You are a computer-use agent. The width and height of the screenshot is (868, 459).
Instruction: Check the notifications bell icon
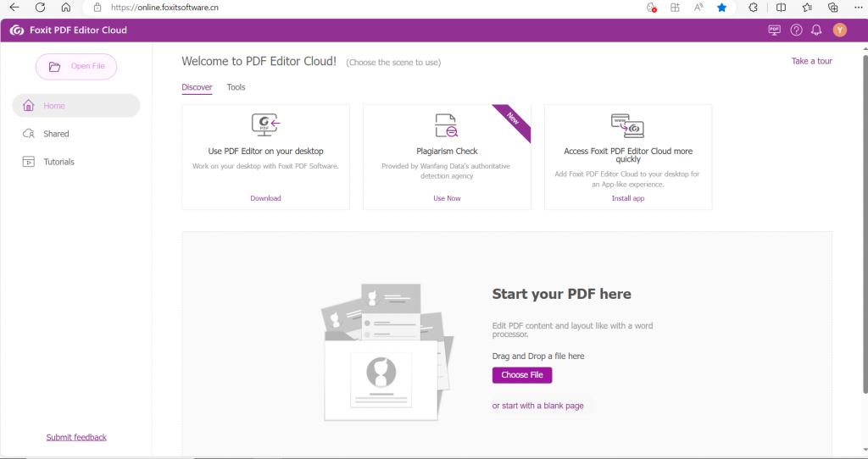816,30
